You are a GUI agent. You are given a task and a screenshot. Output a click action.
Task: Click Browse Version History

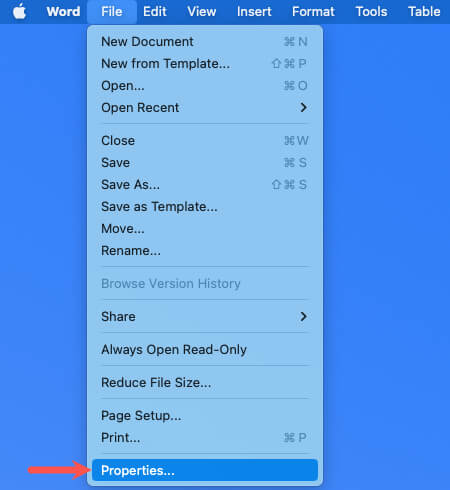[205, 284]
